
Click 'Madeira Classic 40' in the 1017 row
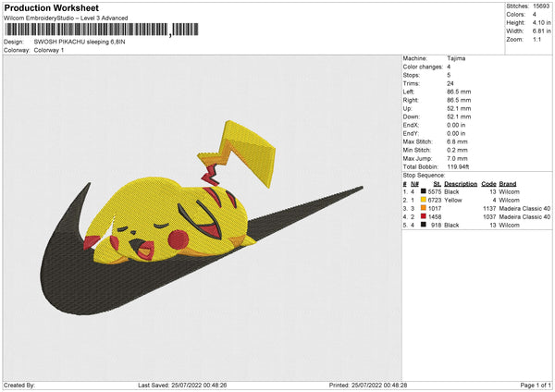(x=524, y=208)
